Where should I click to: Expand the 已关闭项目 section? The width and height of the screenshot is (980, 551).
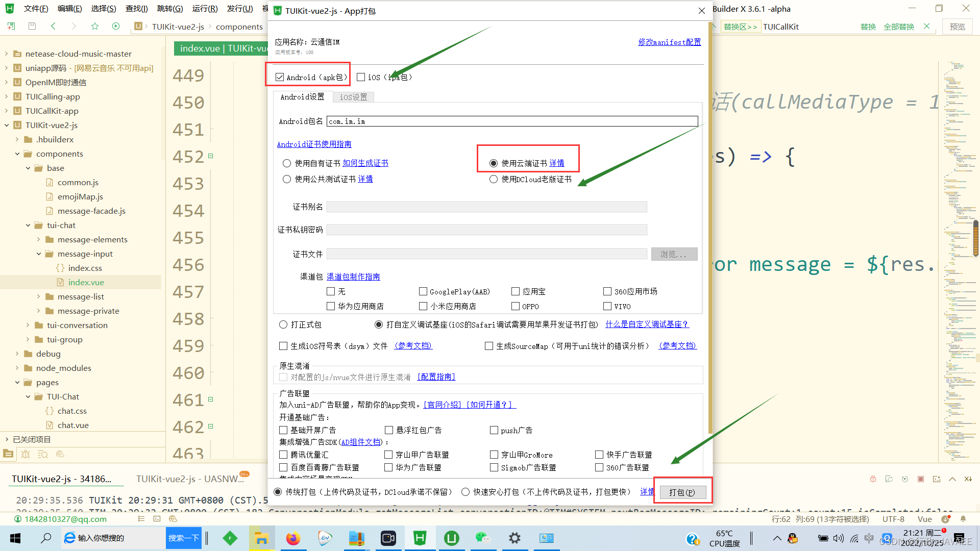click(7, 439)
